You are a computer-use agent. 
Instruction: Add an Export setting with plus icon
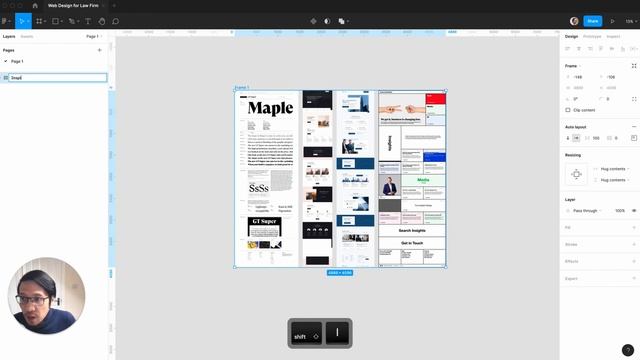(x=634, y=278)
